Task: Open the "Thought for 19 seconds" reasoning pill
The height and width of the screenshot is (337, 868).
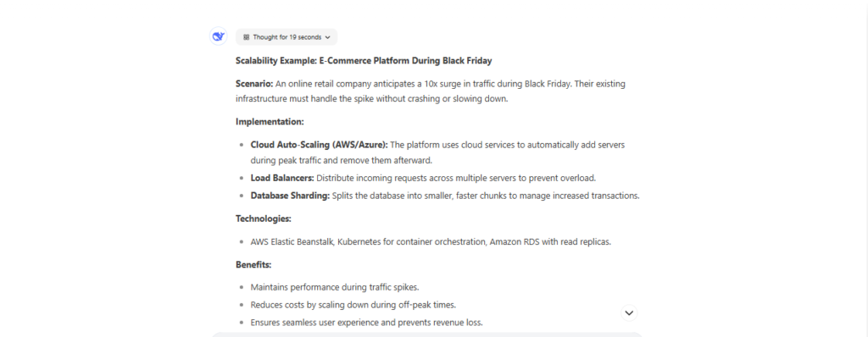Action: coord(287,37)
